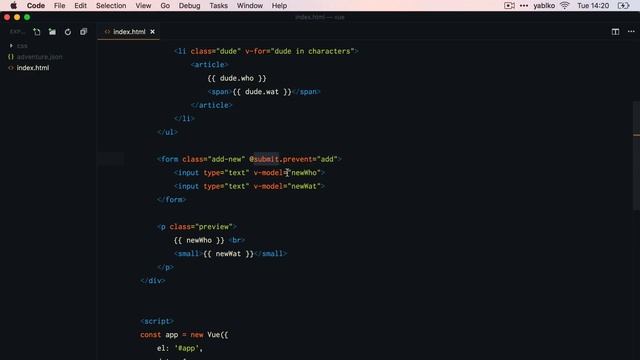640x360 pixels.
Task: Open the Edit menu
Action: 80,6
